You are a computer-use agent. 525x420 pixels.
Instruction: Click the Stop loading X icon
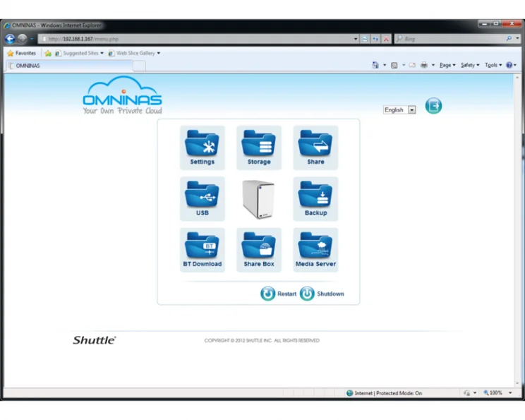pyautogui.click(x=387, y=39)
